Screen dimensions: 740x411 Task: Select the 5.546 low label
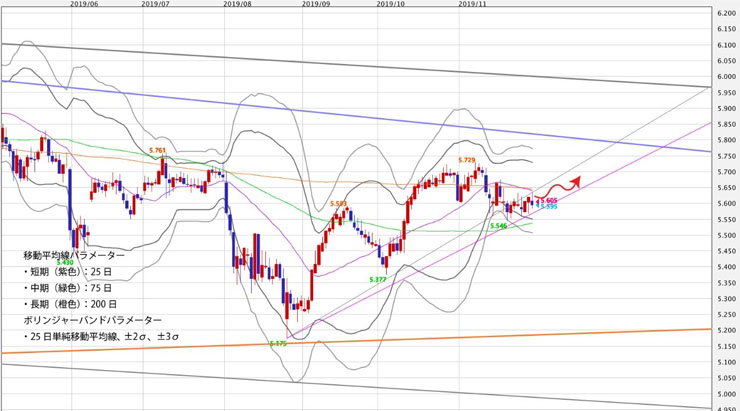[498, 226]
